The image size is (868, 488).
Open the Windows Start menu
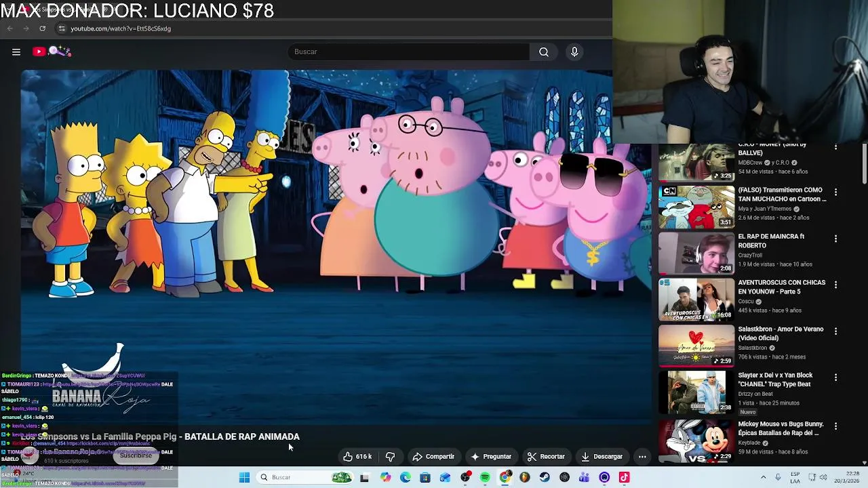[x=244, y=477]
